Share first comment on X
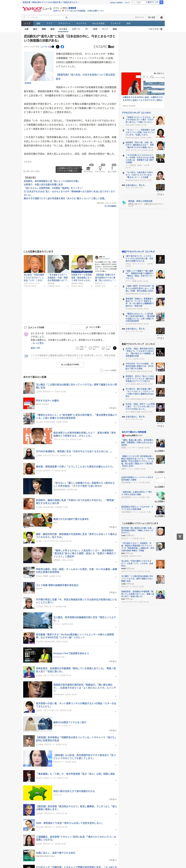 point(115,348)
